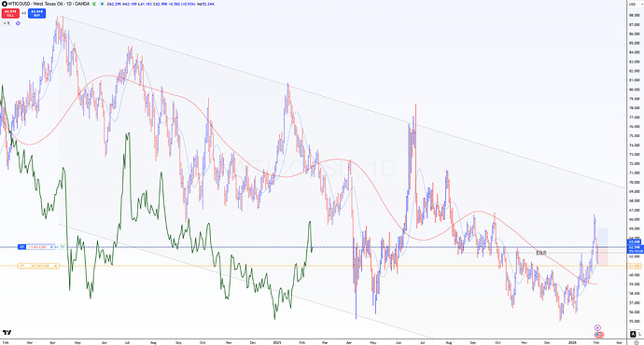Open the USD currency dropdown on price axis

click(x=633, y=4)
